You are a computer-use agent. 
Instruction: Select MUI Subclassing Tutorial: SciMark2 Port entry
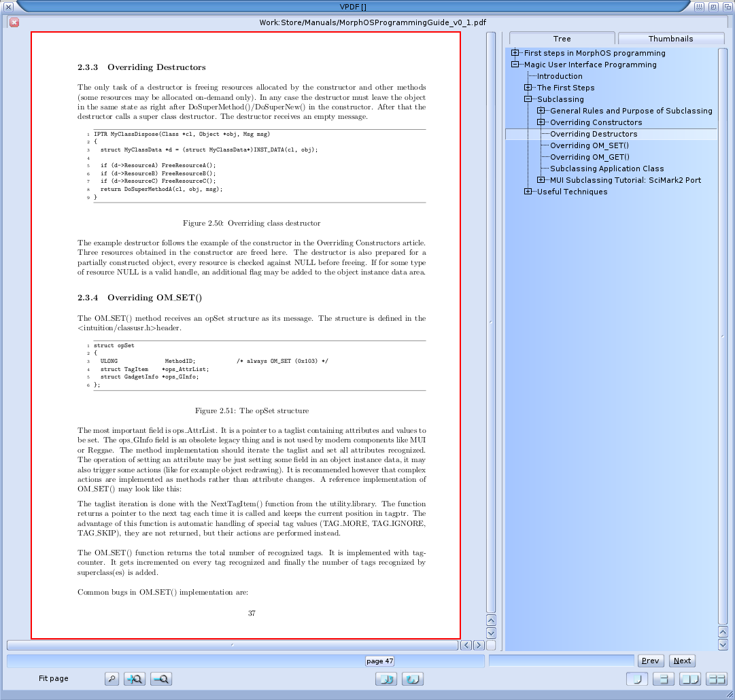coord(626,180)
